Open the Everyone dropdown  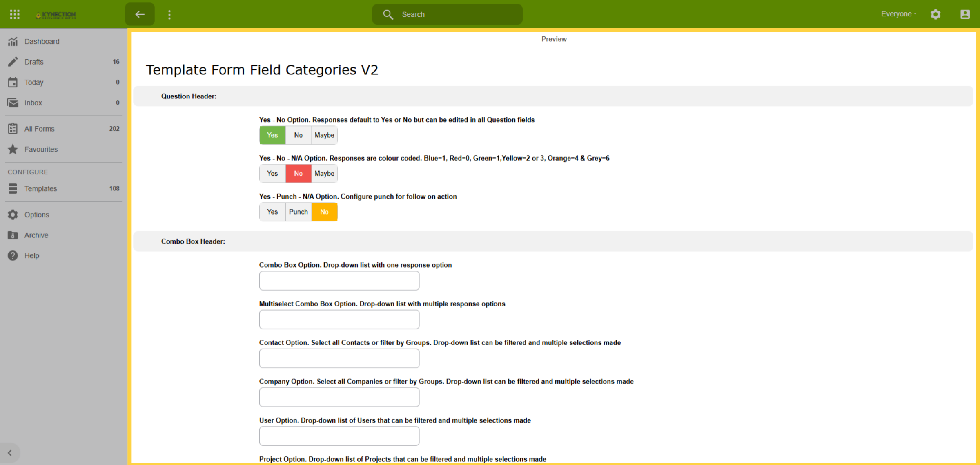(899, 14)
